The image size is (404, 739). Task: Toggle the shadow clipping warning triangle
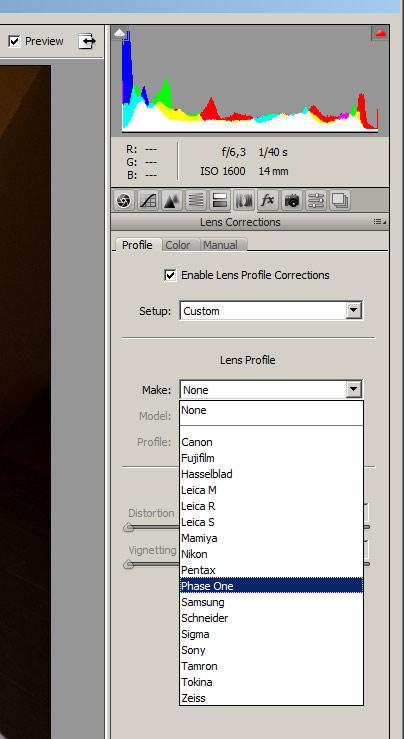(121, 33)
